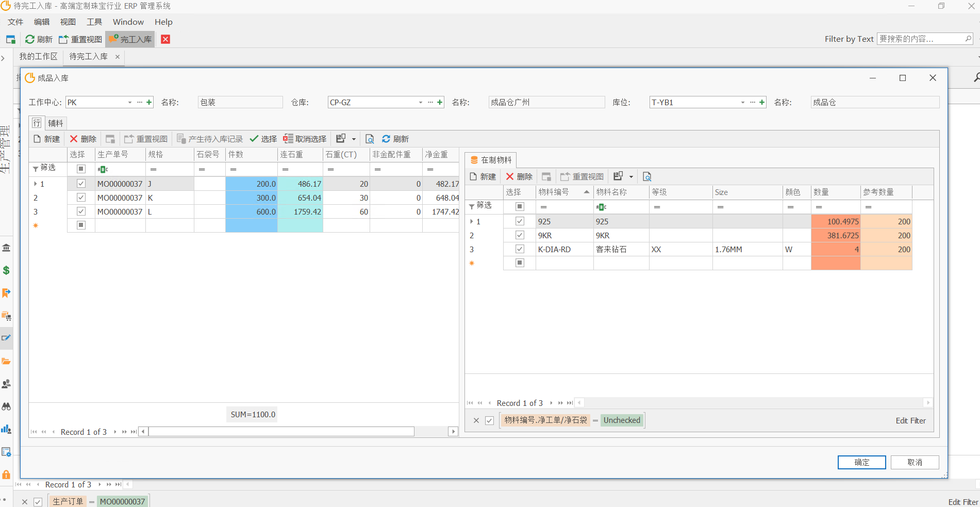This screenshot has height=507, width=980.
Task: Click the horizontal scrollbar under the left grid
Action: pos(281,432)
